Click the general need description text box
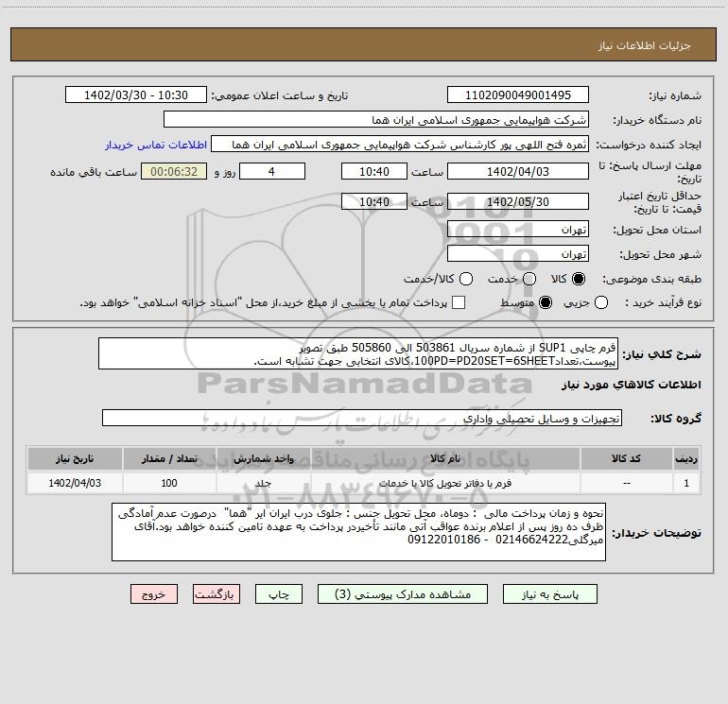Screen dimensions: 728x704 358,353
